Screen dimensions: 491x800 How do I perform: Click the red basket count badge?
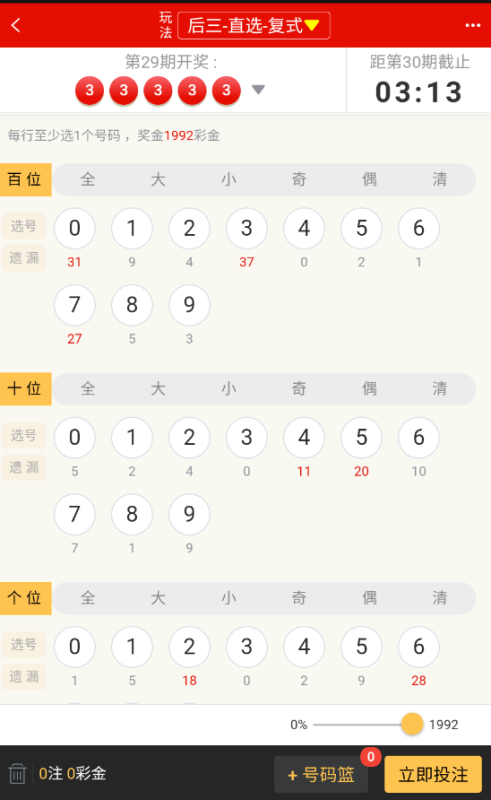coord(371,757)
